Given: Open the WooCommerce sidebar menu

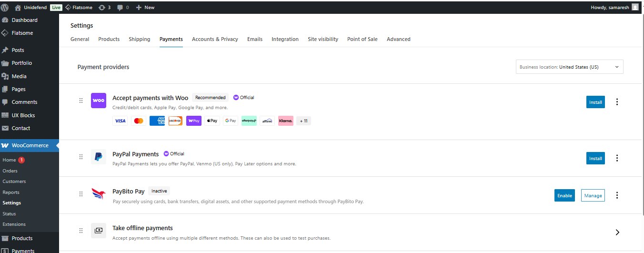Looking at the screenshot, I should [x=30, y=145].
